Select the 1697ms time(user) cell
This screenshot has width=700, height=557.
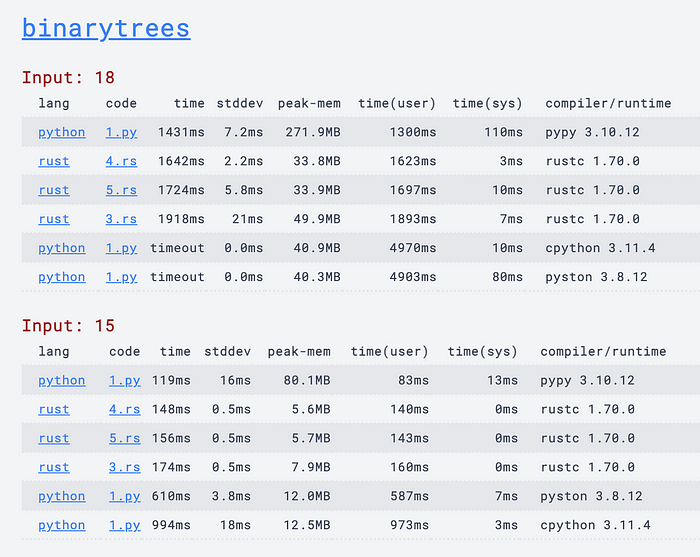(413, 190)
